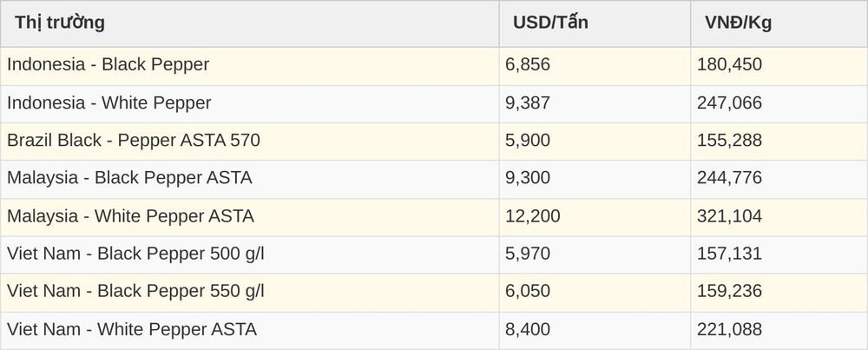Select Viet Nam - White Pepper ASTA row
This screenshot has height=350, width=868.
(434, 330)
